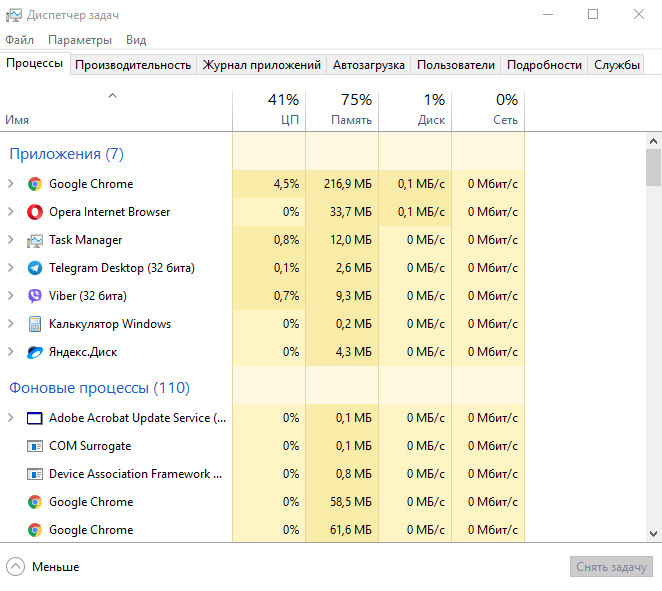The height and width of the screenshot is (591, 662).
Task: Switch to the Пользователи tab
Action: (x=456, y=65)
